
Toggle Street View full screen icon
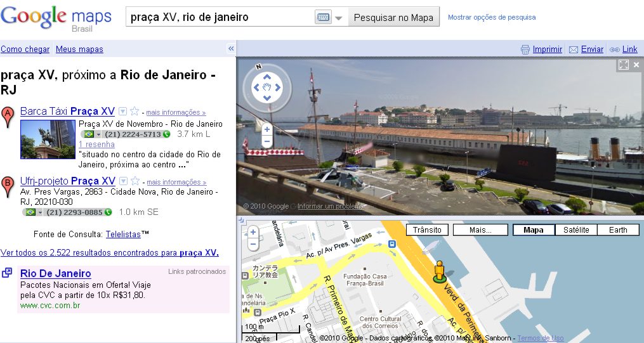click(x=624, y=65)
